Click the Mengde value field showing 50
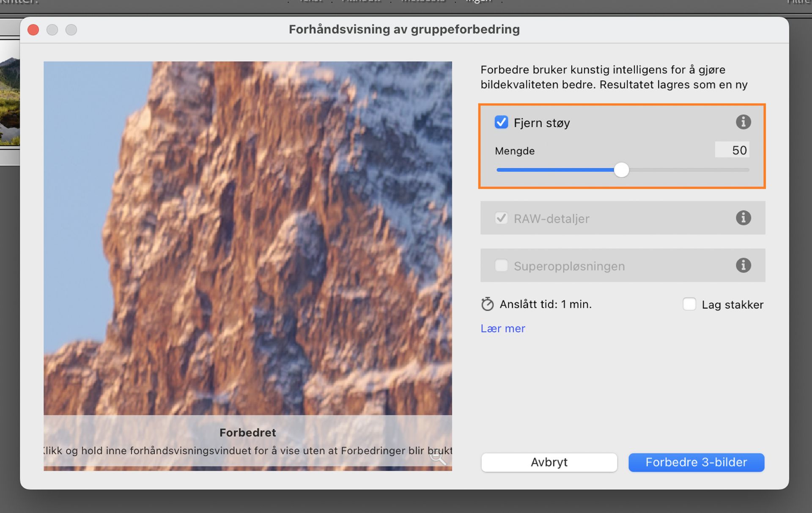The width and height of the screenshot is (812, 513). 732,150
